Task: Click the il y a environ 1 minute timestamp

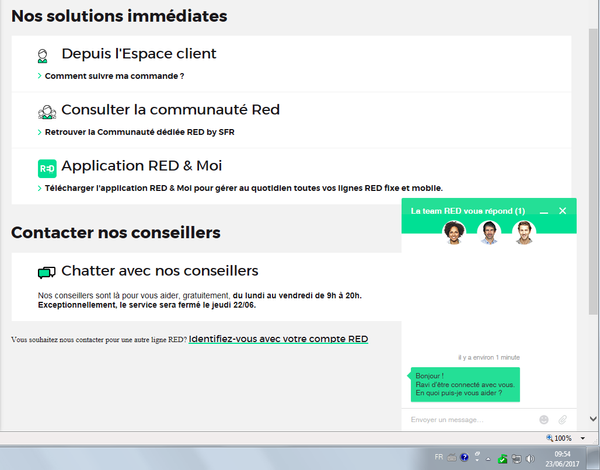Action: [x=489, y=357]
